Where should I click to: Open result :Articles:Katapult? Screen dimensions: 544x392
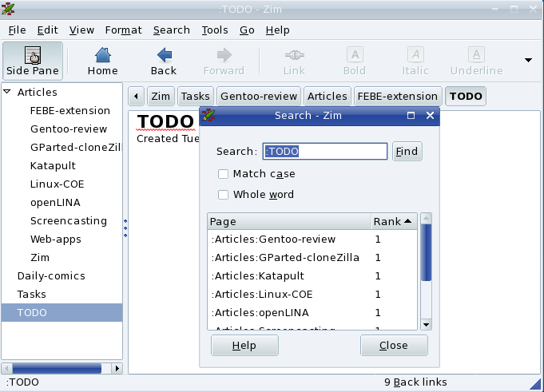(312, 276)
